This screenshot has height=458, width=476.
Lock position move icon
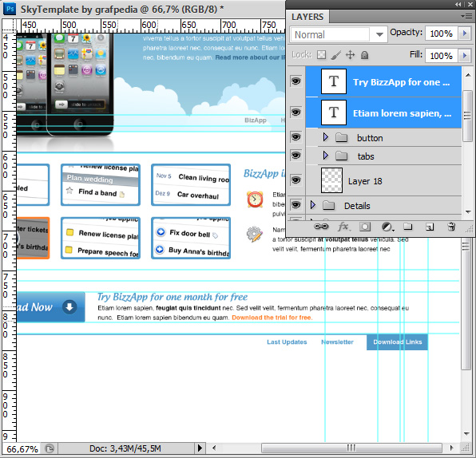point(350,55)
